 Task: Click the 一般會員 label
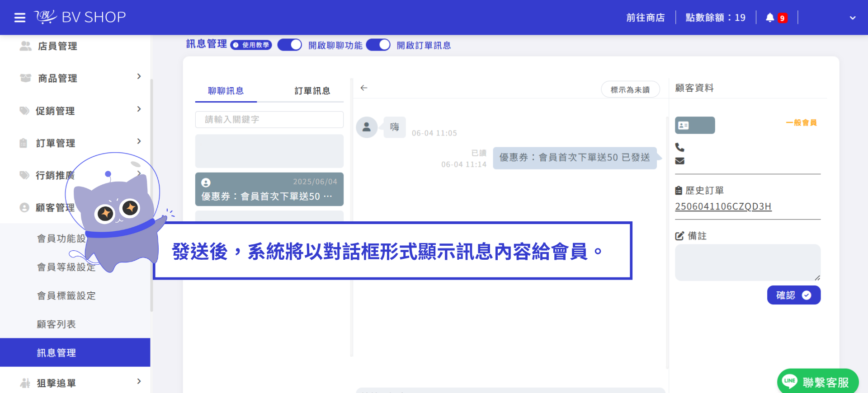[801, 122]
